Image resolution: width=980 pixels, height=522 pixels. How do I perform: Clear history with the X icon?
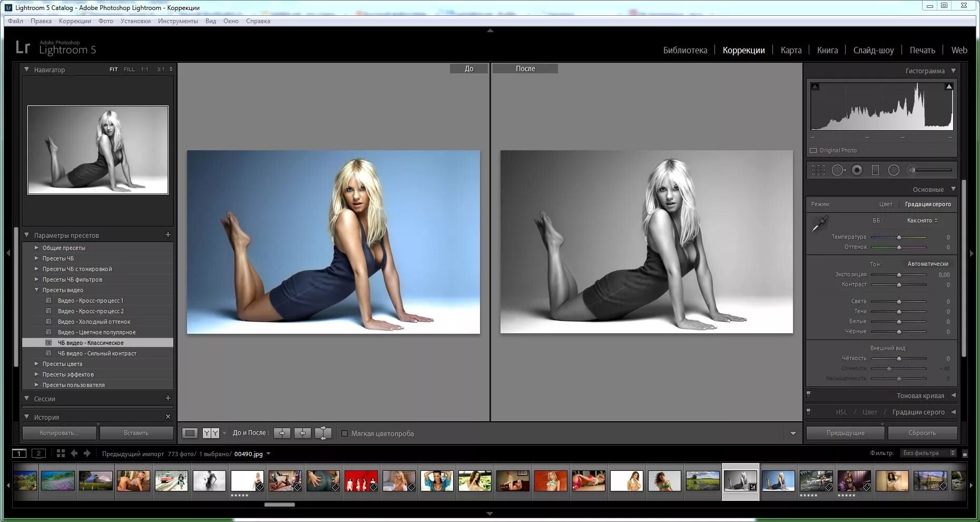pos(168,417)
